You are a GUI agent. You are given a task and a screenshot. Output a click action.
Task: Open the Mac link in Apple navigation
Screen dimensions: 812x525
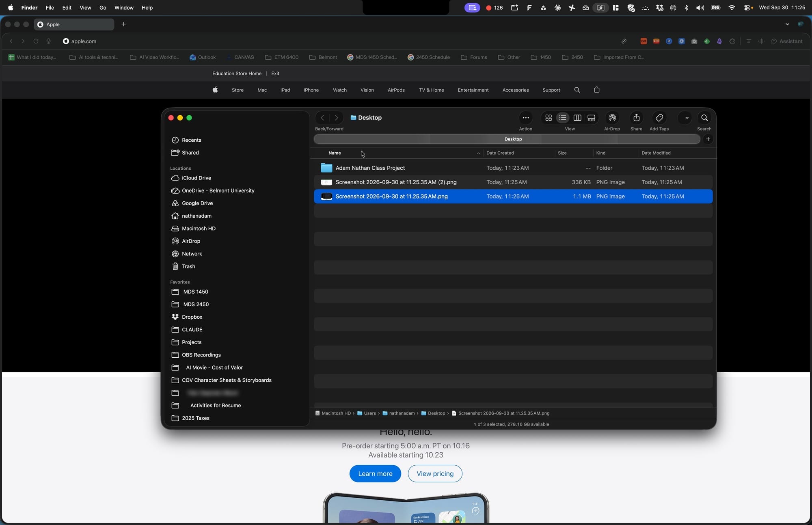point(262,90)
